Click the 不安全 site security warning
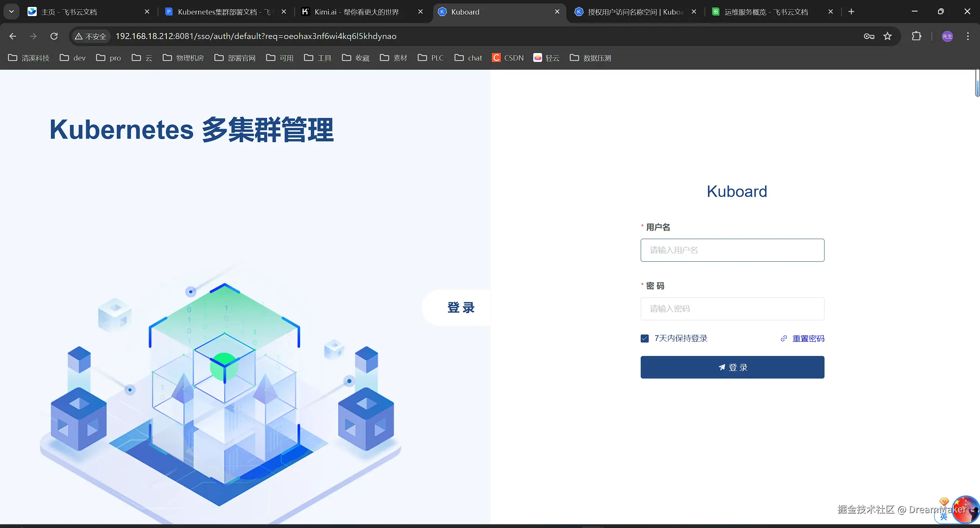Viewport: 980px width, 528px height. pyautogui.click(x=91, y=36)
